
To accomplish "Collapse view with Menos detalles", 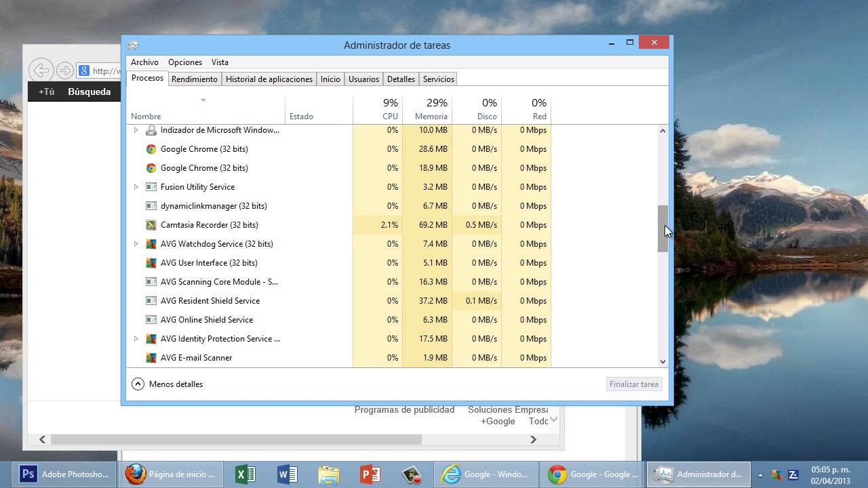I will (x=167, y=384).
